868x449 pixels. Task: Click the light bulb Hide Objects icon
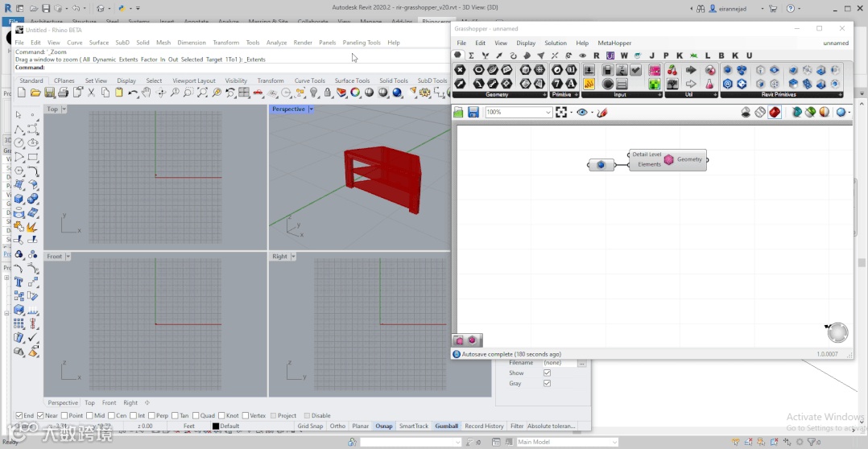point(314,93)
